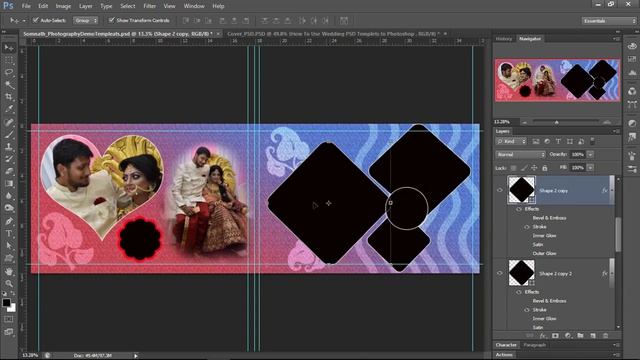Select the Hand tool
Screen dimensions: 640x360
tap(9, 271)
